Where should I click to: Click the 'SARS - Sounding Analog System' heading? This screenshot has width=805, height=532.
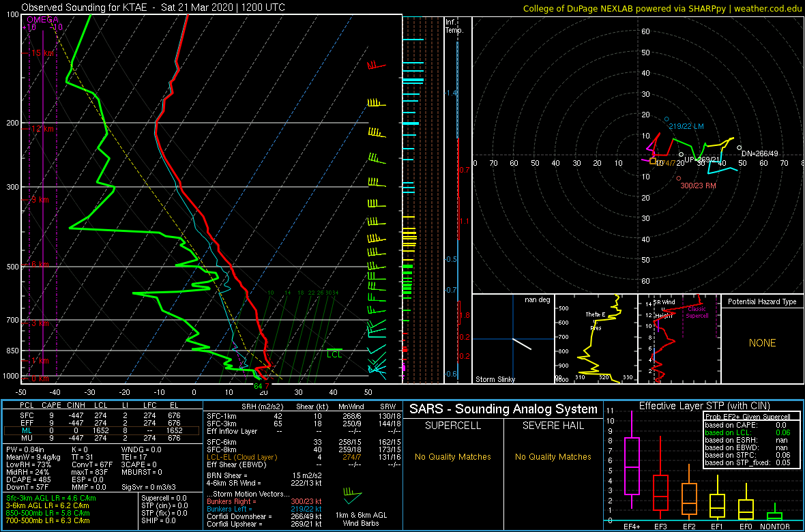pyautogui.click(x=503, y=409)
